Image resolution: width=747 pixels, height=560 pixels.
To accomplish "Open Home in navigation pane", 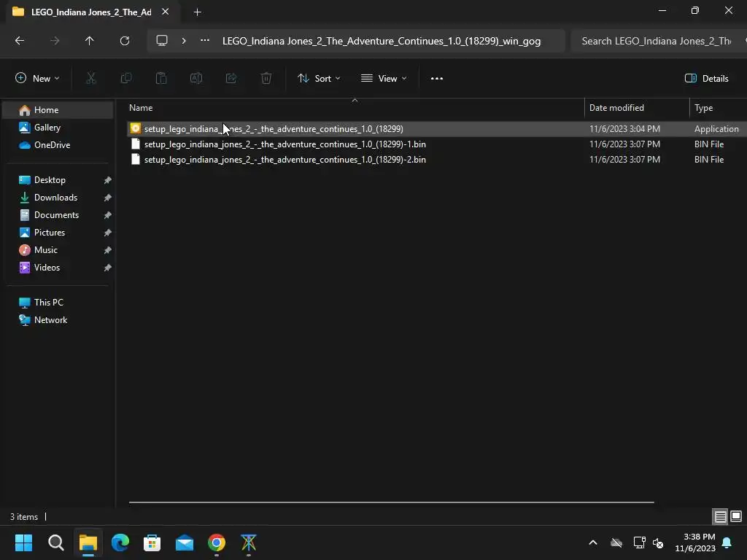I will tap(58, 110).
